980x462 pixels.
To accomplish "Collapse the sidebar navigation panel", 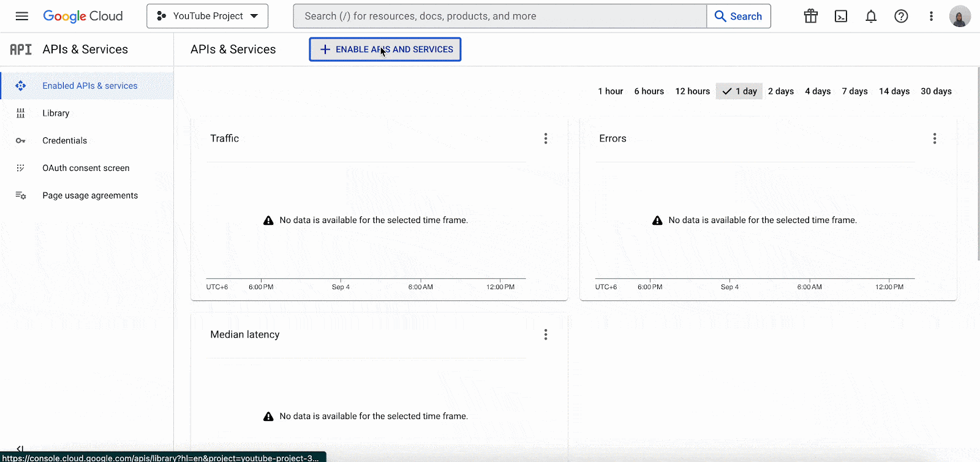I will point(20,449).
